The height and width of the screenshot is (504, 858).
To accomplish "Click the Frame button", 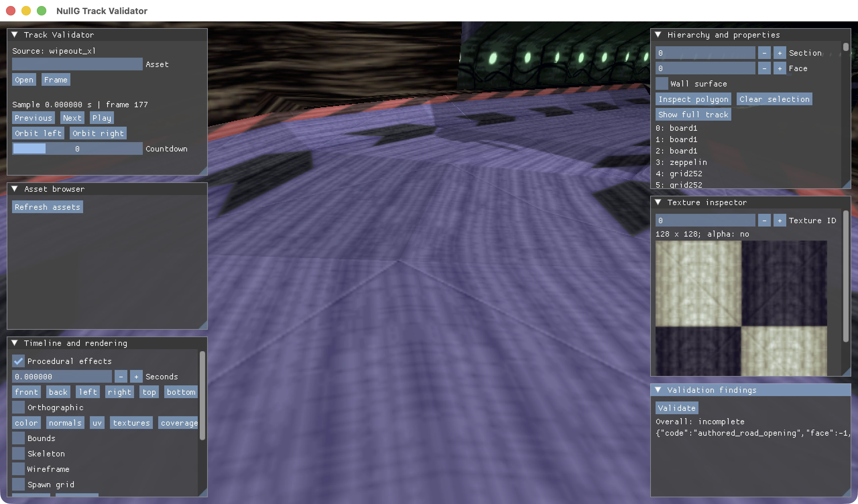I will pyautogui.click(x=56, y=80).
